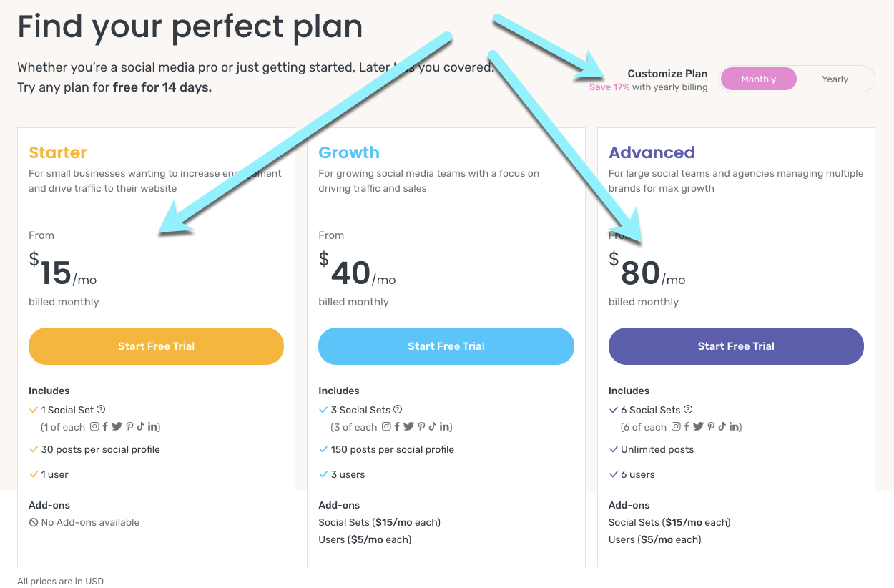894x588 pixels.
Task: Select the Monthly billing option
Action: point(758,79)
